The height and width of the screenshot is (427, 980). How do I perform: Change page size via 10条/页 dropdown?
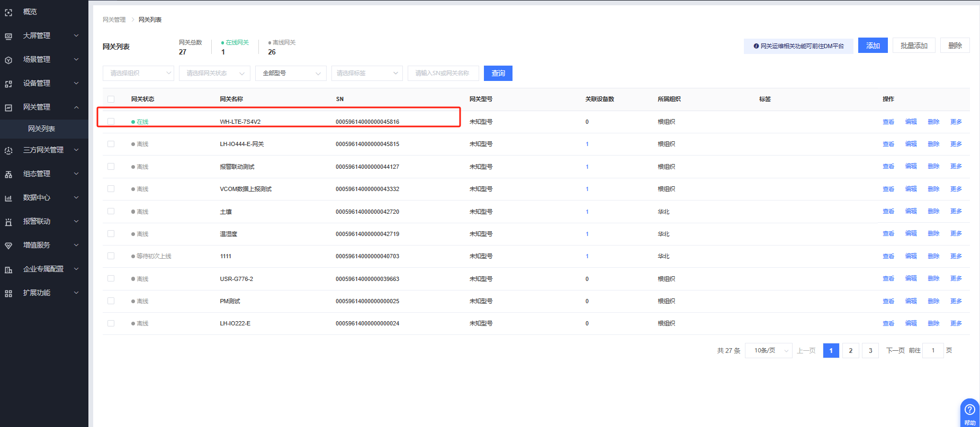click(768, 350)
